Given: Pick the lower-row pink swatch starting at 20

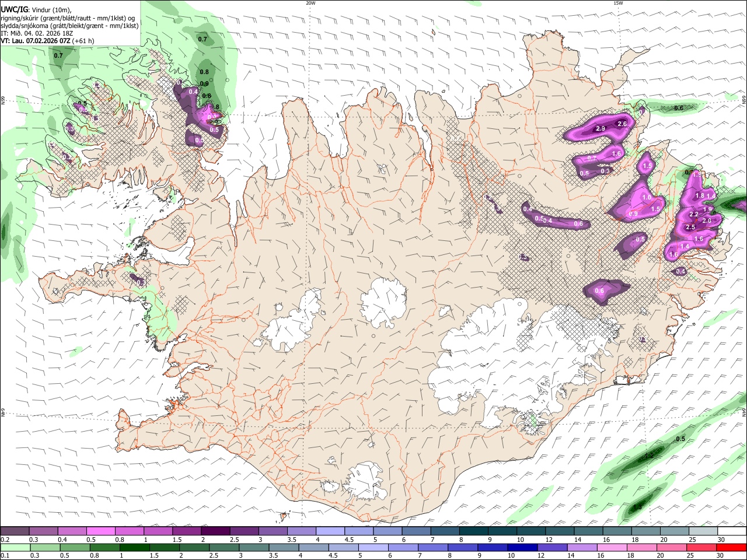Looking at the screenshot, I should click(672, 547).
